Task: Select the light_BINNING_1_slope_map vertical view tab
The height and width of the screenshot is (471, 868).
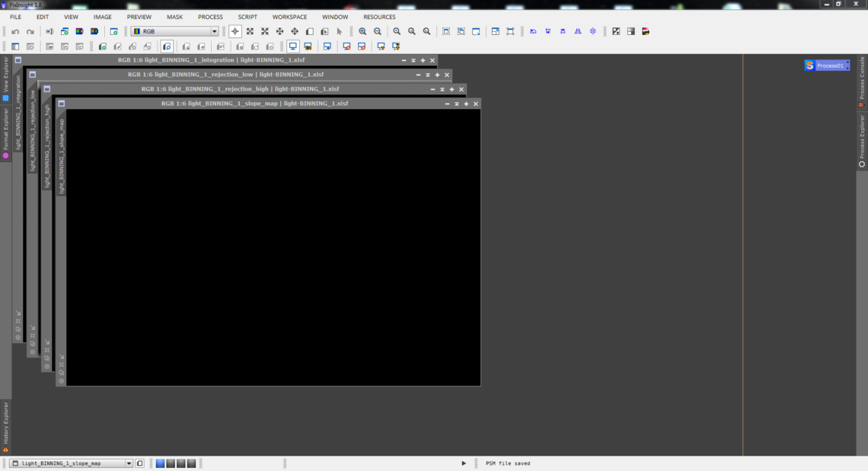Action: pyautogui.click(x=61, y=155)
